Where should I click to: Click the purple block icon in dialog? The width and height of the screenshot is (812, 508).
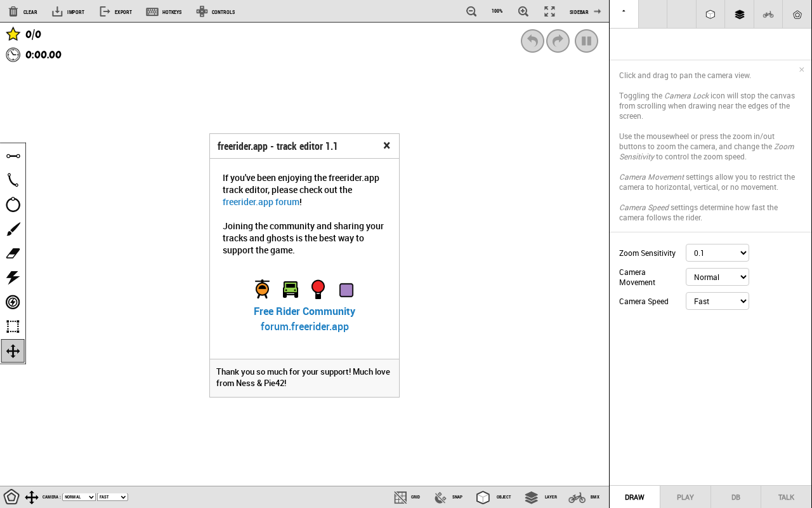click(x=346, y=290)
